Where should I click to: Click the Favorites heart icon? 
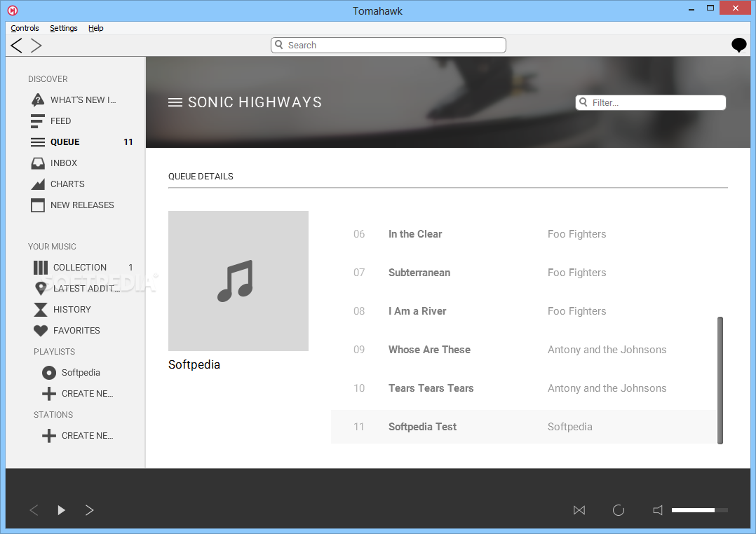[41, 331]
